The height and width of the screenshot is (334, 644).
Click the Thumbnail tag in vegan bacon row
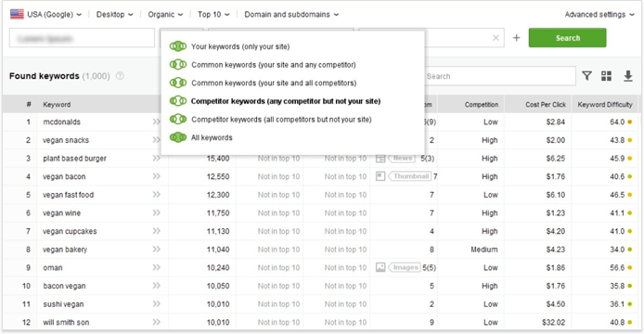pos(410,176)
